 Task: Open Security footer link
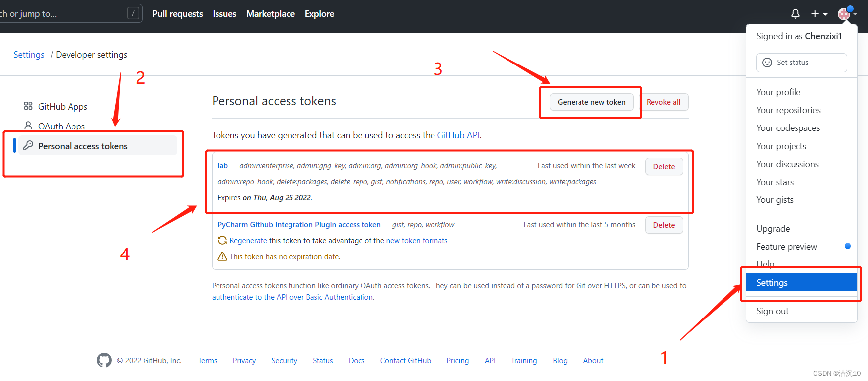[x=284, y=361]
